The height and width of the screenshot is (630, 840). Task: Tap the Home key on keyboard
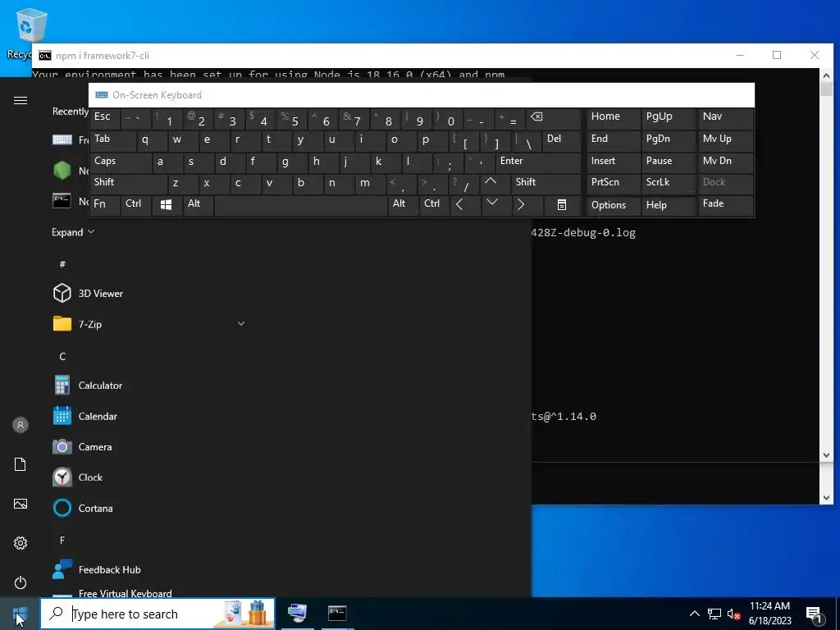614,118
